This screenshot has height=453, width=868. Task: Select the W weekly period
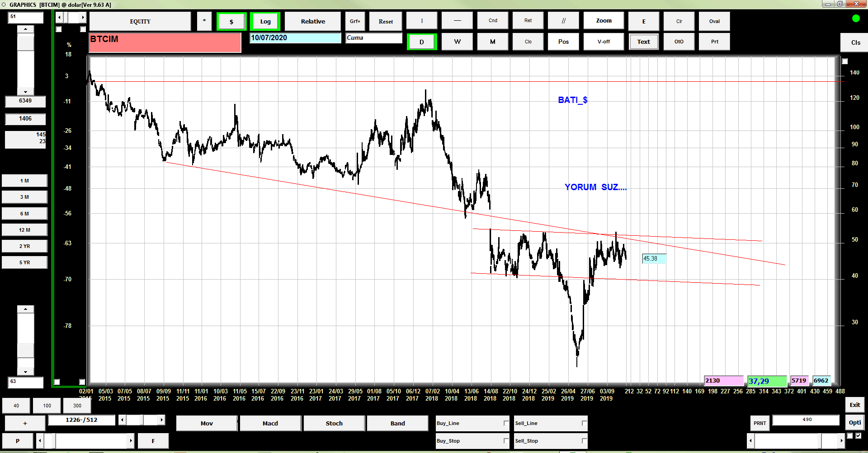[x=457, y=42]
